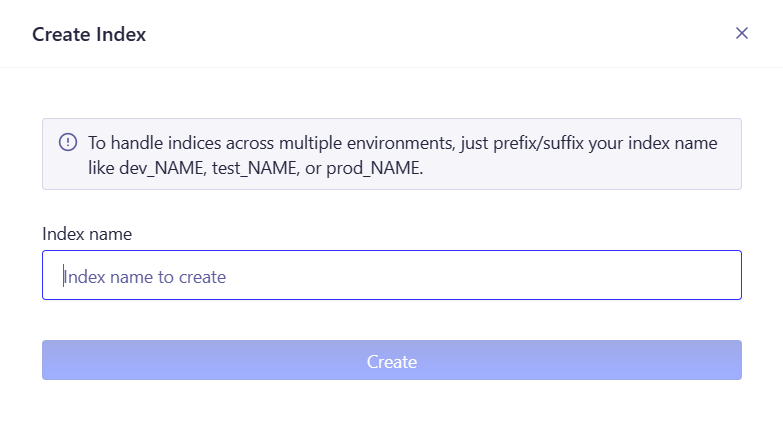Click the exclamation info icon in banner
This screenshot has width=783, height=424.
coord(68,142)
